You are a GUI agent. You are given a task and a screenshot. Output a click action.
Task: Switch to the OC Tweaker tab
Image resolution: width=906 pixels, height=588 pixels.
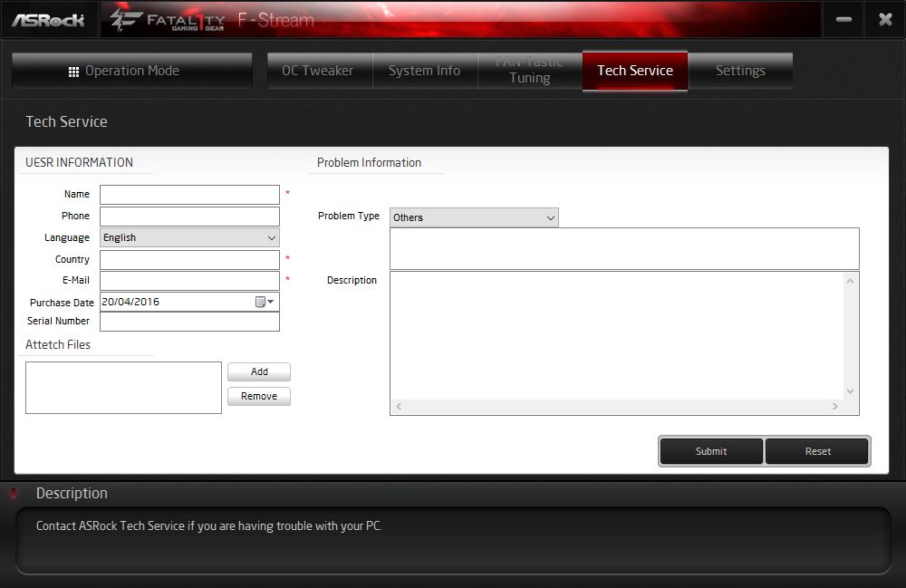(x=317, y=71)
